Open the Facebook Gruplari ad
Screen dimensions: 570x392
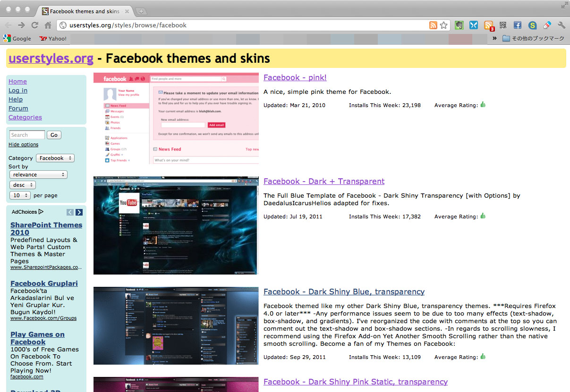(x=44, y=284)
